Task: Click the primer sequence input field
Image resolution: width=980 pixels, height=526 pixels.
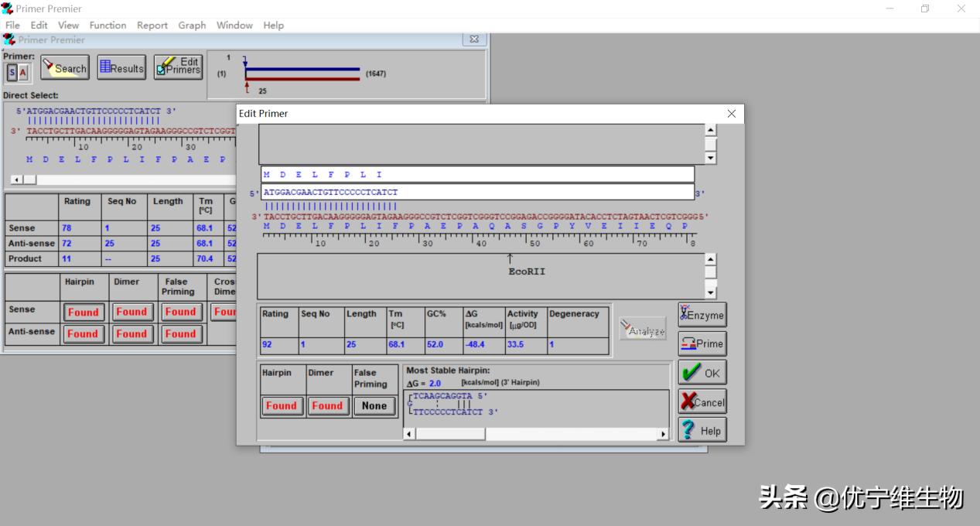Action: pyautogui.click(x=477, y=192)
